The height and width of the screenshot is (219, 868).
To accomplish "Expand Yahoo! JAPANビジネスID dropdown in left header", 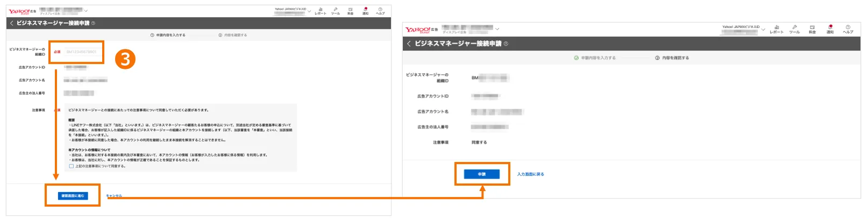I will pos(309,11).
